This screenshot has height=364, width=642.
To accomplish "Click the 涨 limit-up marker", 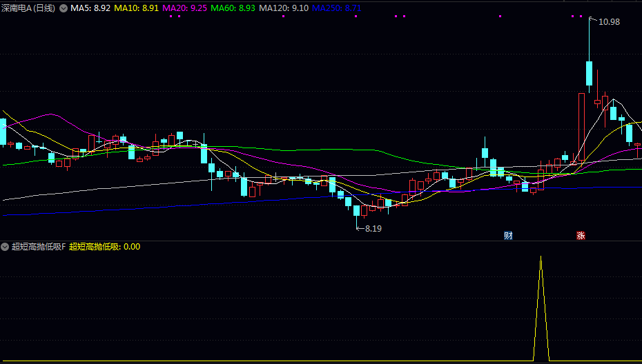I will [581, 236].
